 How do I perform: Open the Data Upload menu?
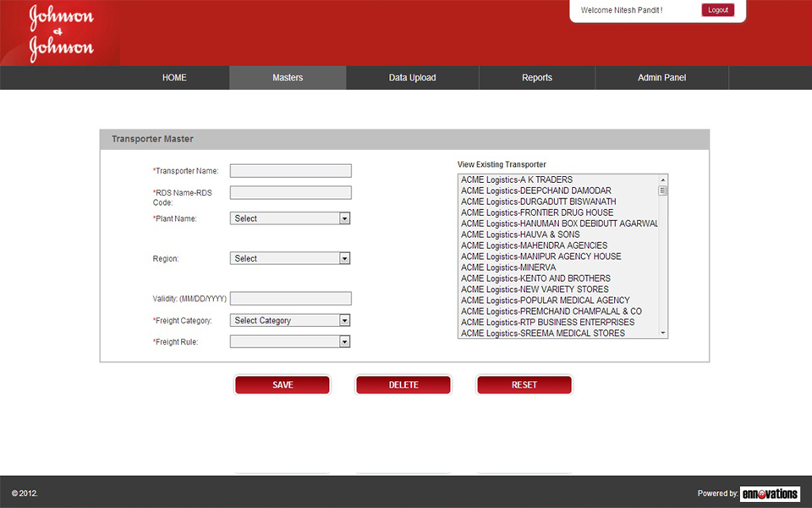pos(412,78)
